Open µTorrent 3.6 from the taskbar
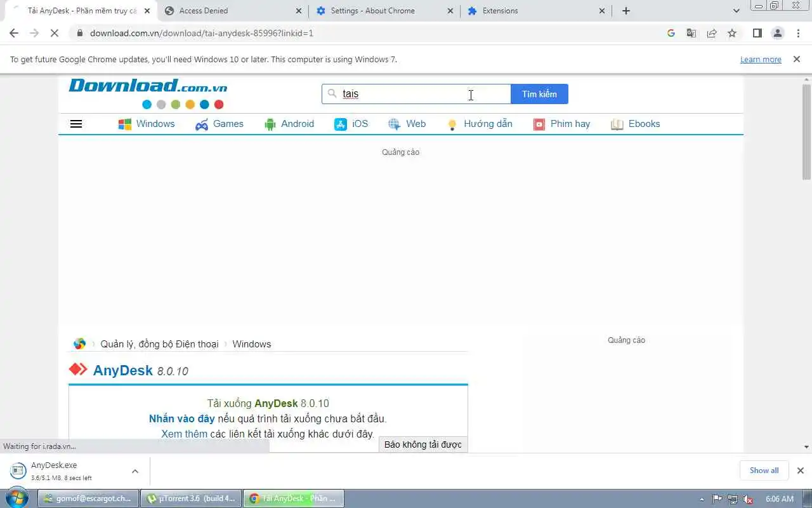 coord(191,498)
